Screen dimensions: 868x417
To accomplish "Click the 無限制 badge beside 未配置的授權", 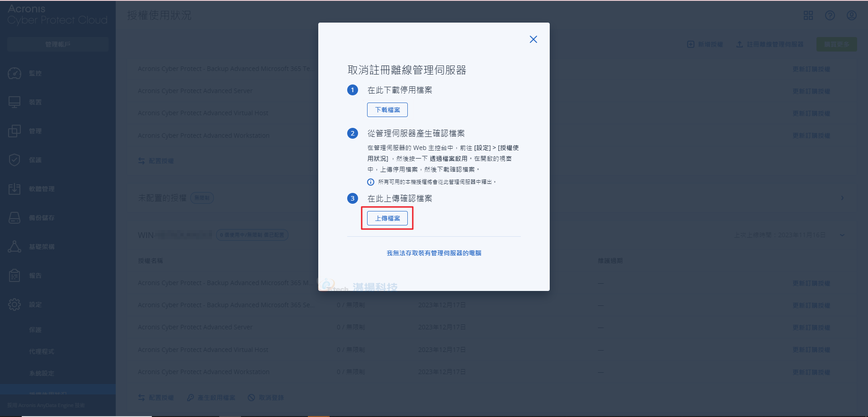I will tap(202, 198).
